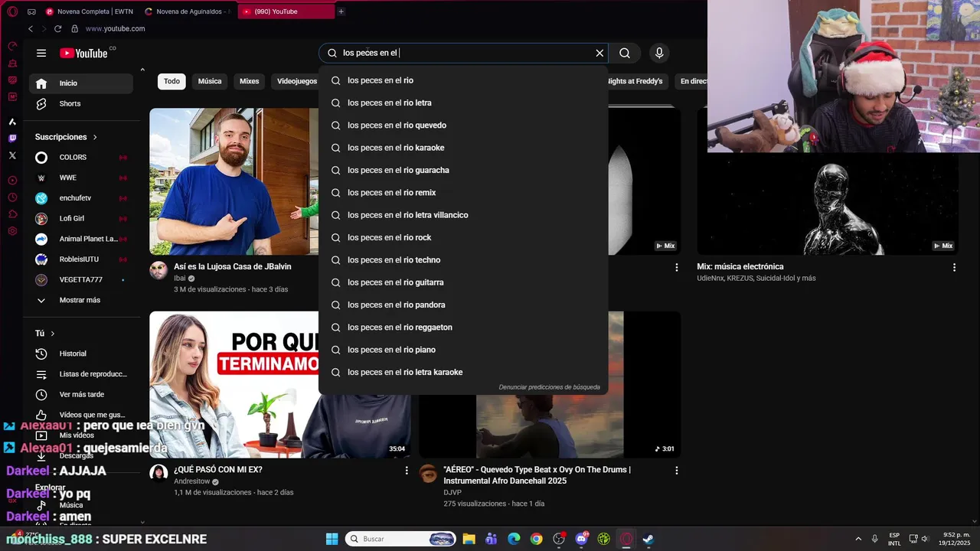Open Discord from taskbar
Viewport: 980px width, 551px height.
pyautogui.click(x=581, y=539)
